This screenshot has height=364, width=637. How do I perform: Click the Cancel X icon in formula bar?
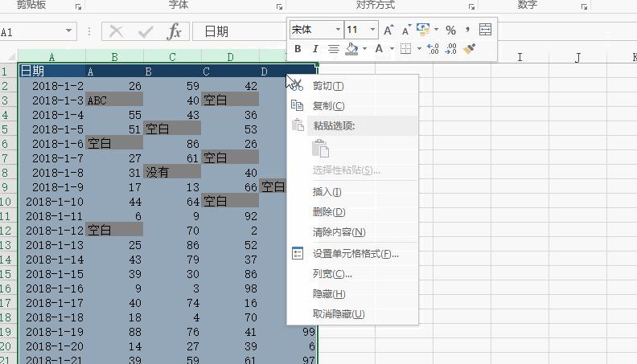tap(116, 31)
